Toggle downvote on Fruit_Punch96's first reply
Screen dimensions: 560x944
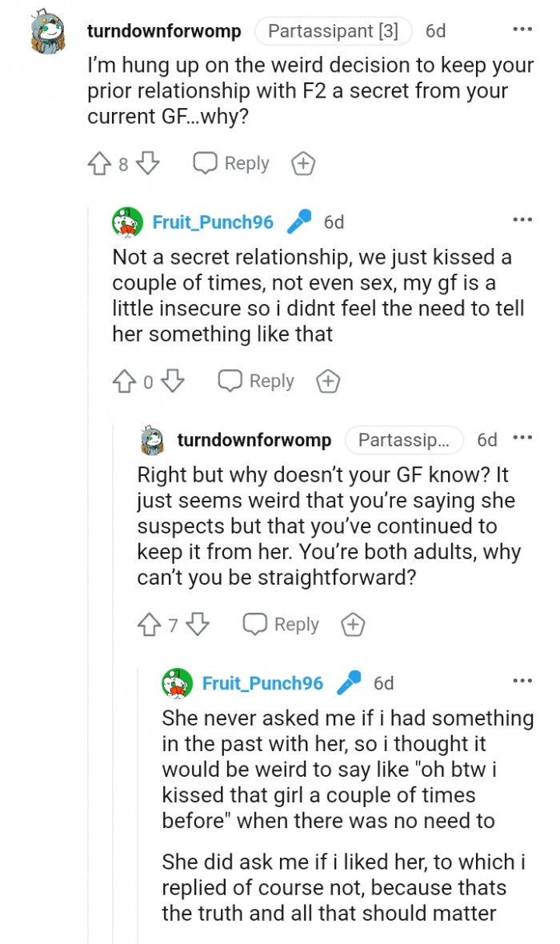tap(170, 382)
